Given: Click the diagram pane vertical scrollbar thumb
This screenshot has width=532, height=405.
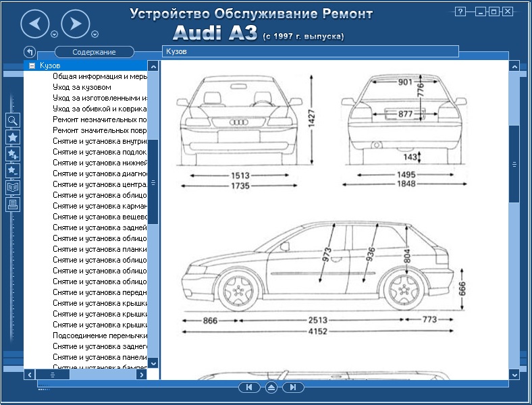Looking at the screenshot, I should pos(514,164).
